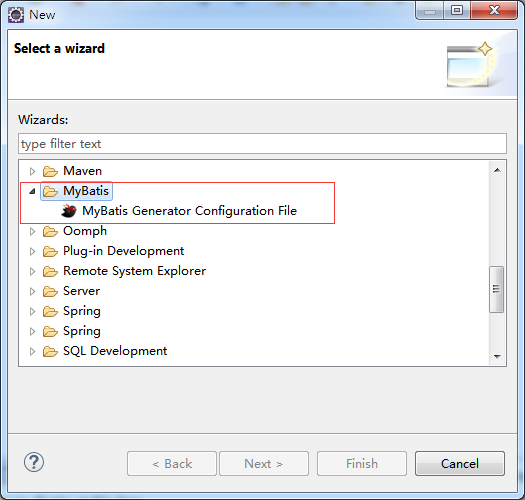525x500 pixels.
Task: Click the wizard list scrollbar thumb
Action: tap(497, 289)
